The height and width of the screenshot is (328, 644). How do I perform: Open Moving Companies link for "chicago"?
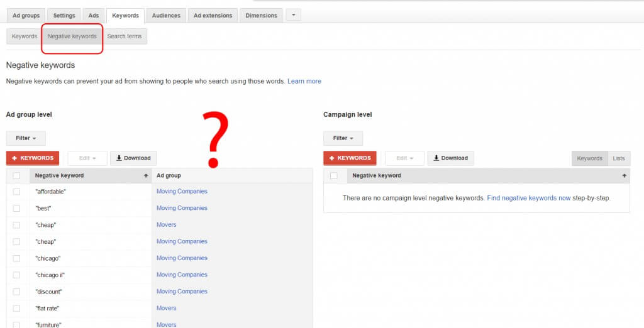pyautogui.click(x=182, y=258)
